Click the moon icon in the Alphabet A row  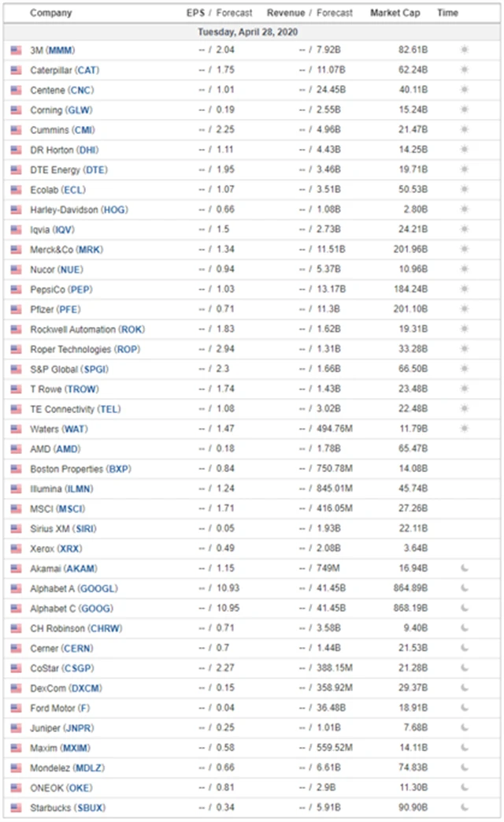pos(465,588)
